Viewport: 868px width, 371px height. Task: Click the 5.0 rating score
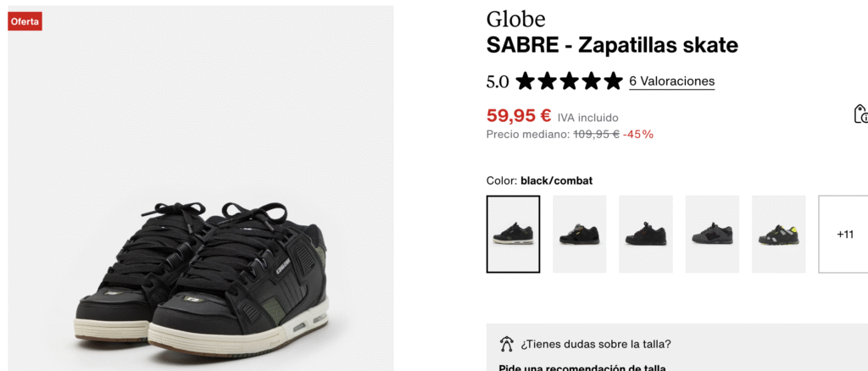[x=497, y=82]
